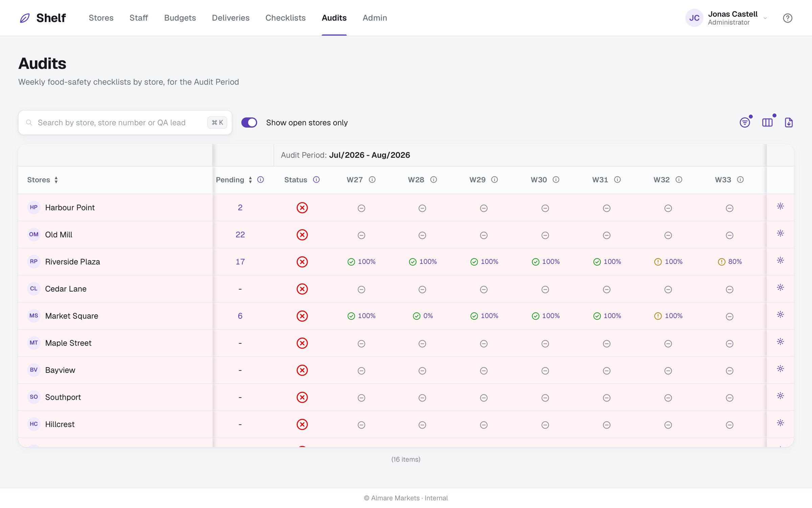Select the Maple Street store name
The height and width of the screenshot is (508, 812).
68,343
